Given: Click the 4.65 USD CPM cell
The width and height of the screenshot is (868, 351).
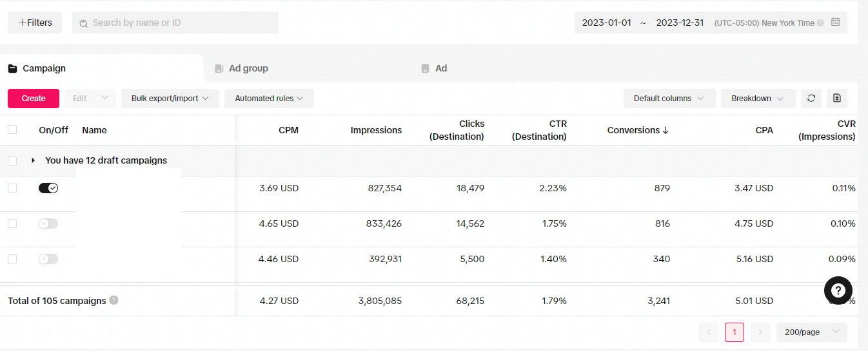Looking at the screenshot, I should pos(279,223).
